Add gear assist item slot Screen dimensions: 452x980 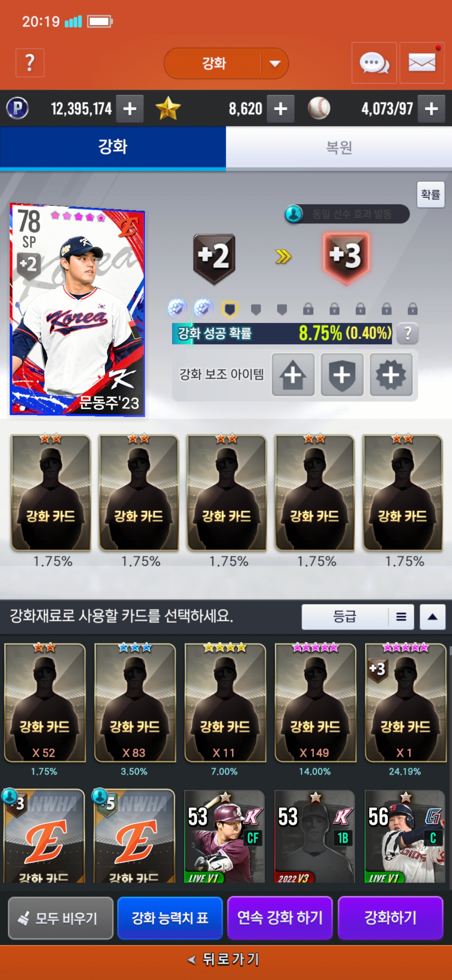[391, 374]
